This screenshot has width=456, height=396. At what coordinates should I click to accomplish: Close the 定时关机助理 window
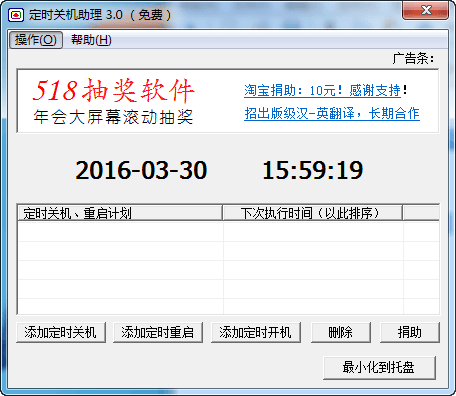pos(425,10)
